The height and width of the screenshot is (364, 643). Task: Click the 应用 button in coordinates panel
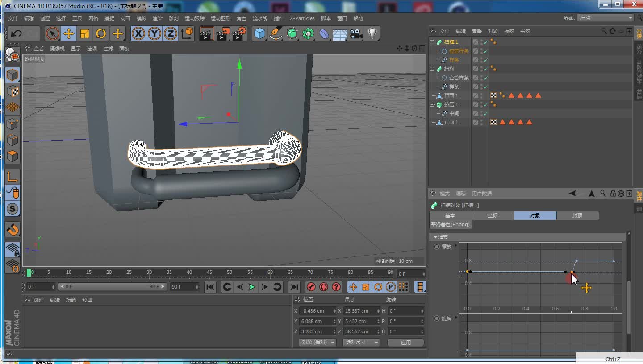pyautogui.click(x=405, y=342)
